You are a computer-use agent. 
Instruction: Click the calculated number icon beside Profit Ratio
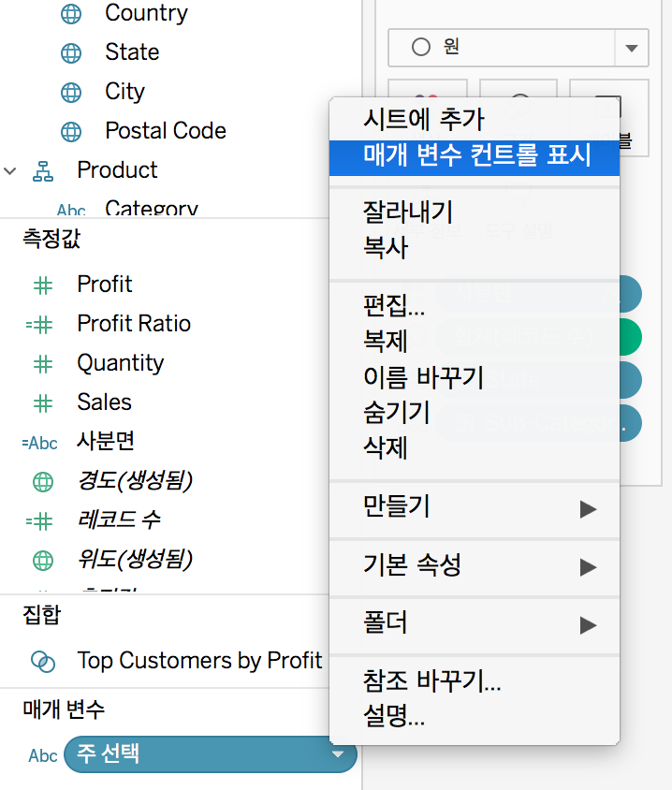click(39, 325)
